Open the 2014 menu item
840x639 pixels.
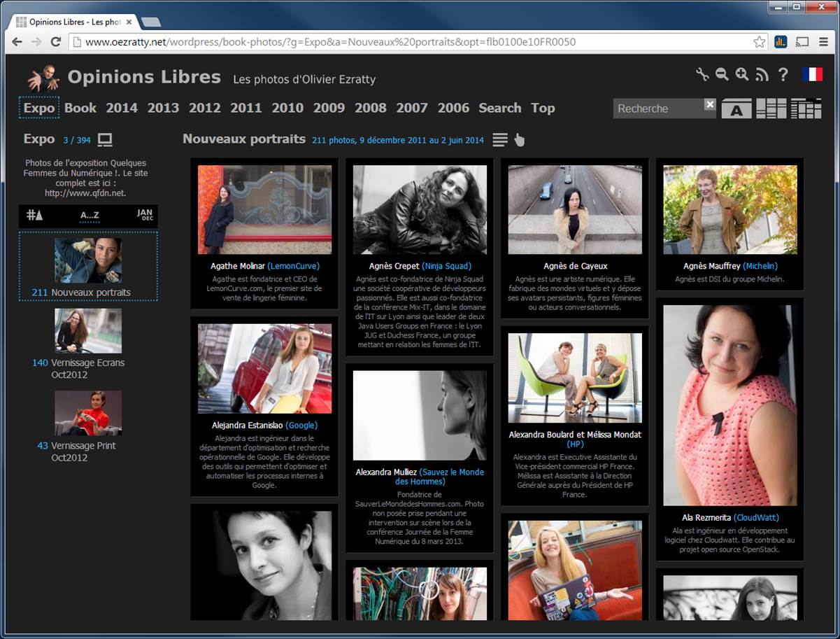pyautogui.click(x=122, y=108)
